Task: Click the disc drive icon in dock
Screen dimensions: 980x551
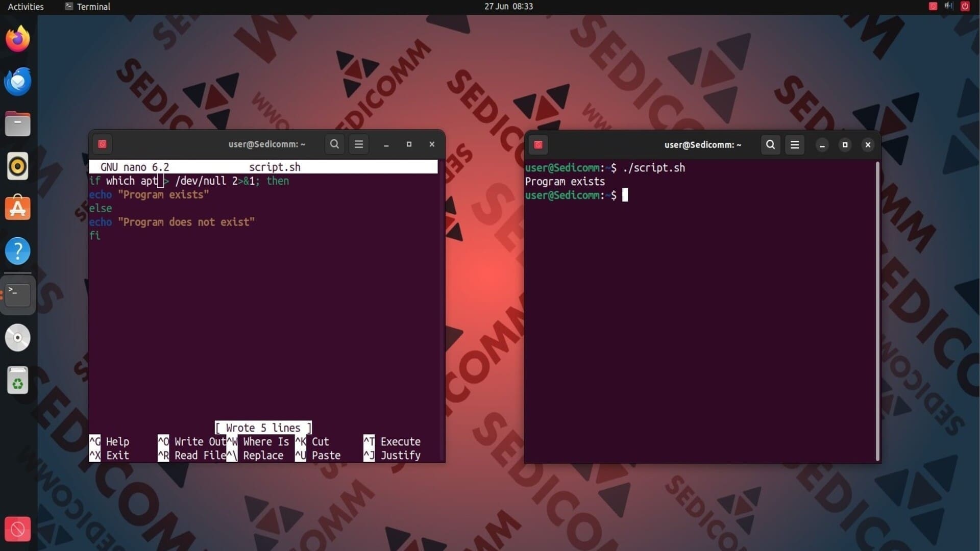Action: coord(18,338)
